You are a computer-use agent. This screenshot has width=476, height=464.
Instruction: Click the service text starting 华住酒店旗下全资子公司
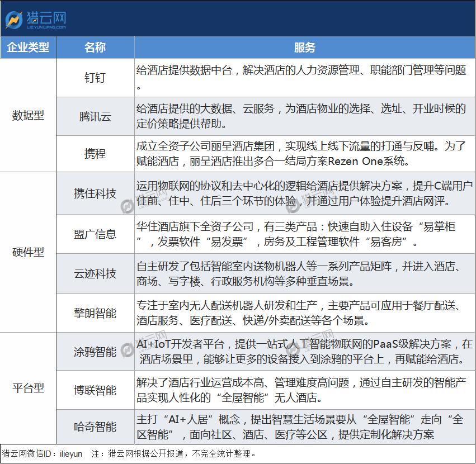296,234
